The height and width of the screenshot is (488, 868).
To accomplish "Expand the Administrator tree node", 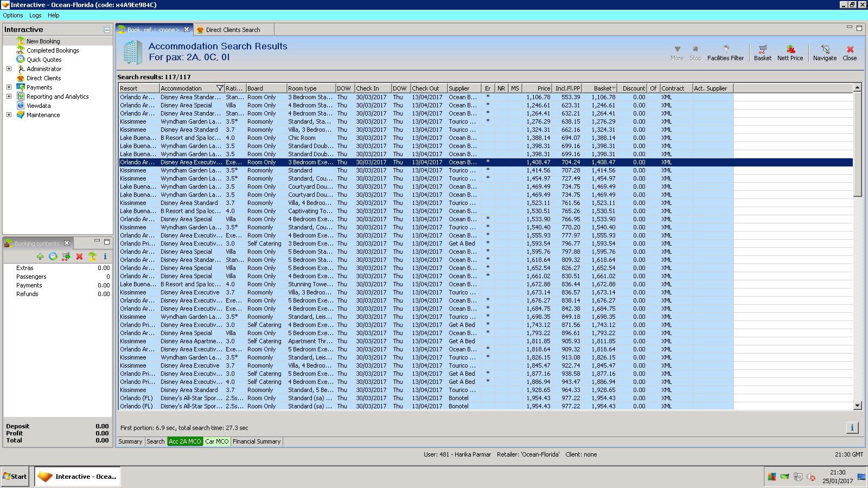I will tap(9, 69).
